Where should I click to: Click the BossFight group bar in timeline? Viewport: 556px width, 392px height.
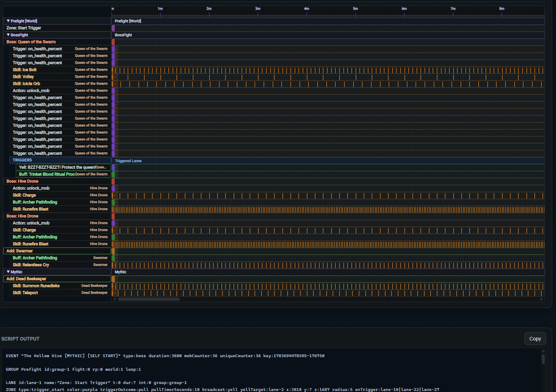[328, 35]
